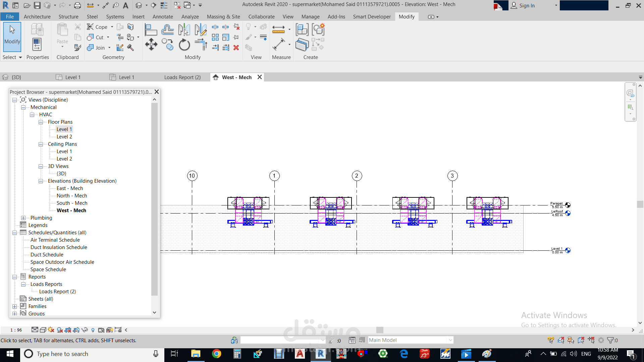Expand the Families node
644x362 pixels.
point(15,306)
